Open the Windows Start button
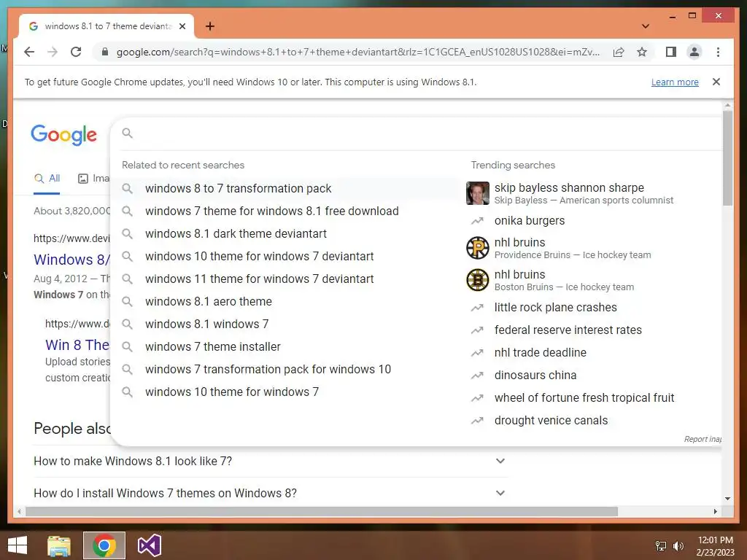Screen dimensions: 747x560 point(18,545)
